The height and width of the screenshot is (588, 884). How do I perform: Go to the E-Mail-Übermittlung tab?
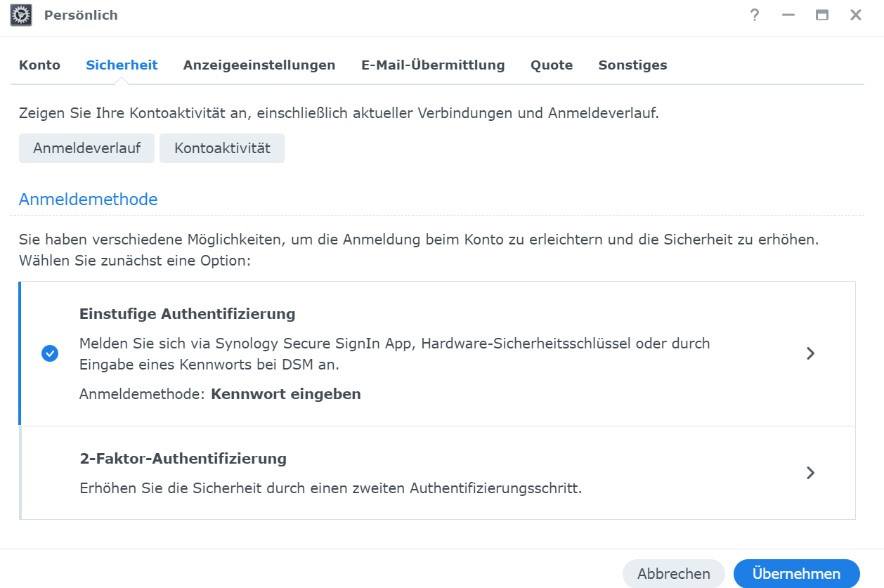tap(433, 65)
